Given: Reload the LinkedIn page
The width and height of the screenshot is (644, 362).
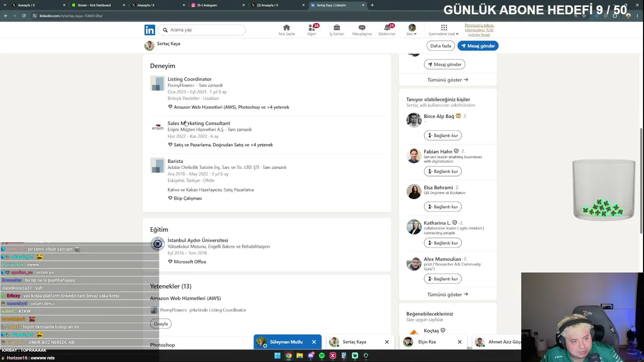Looking at the screenshot, I should tap(24, 16).
